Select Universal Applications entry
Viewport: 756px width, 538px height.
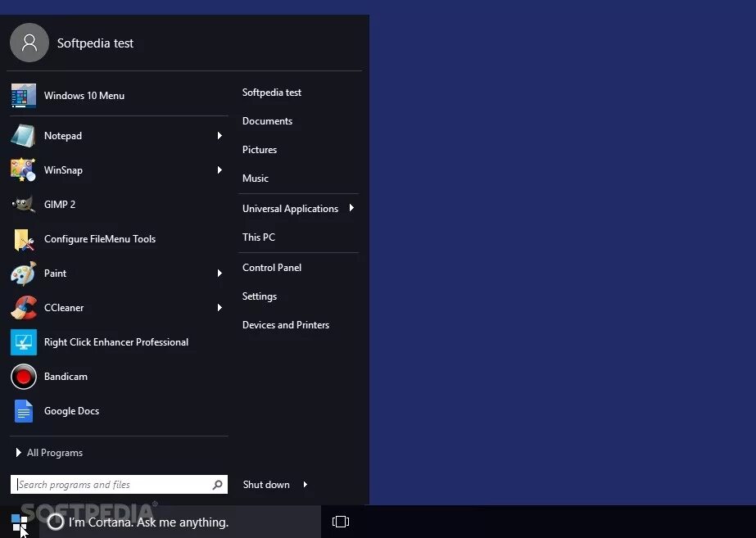click(x=290, y=209)
